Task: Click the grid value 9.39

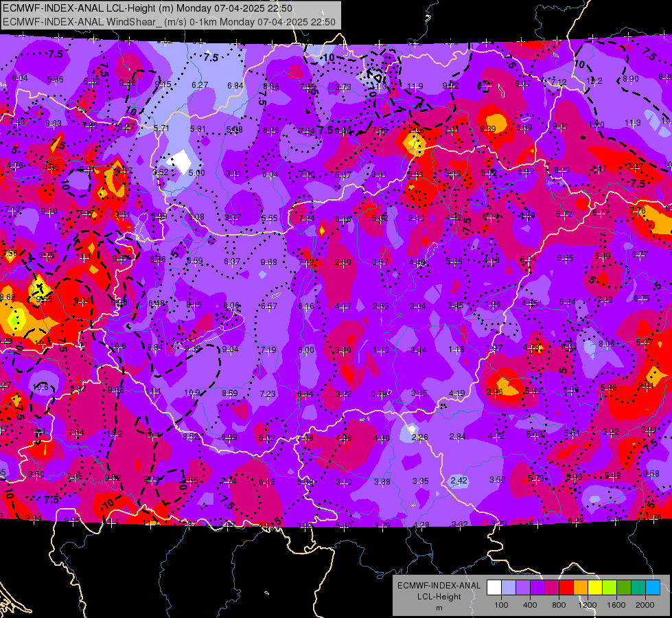Action: 192,349
